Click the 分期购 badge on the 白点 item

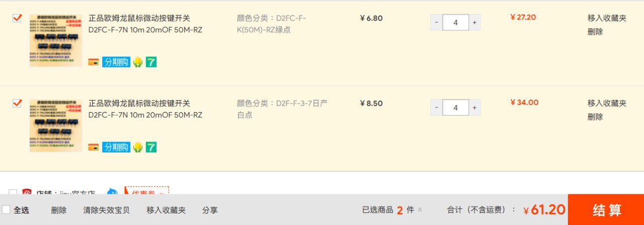pyautogui.click(x=116, y=147)
